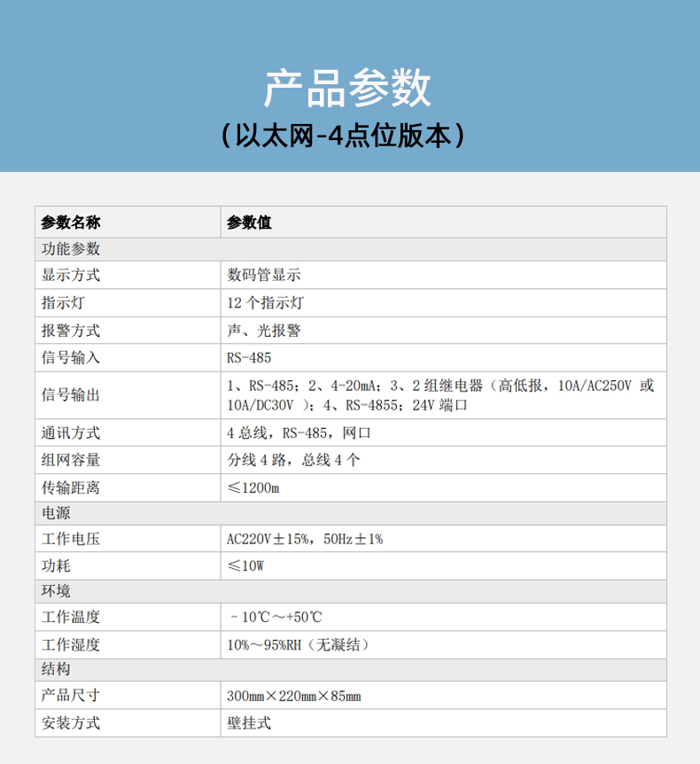Viewport: 700px width, 764px height.
Task: Select the "声、光报警" value cell
Action: [264, 331]
